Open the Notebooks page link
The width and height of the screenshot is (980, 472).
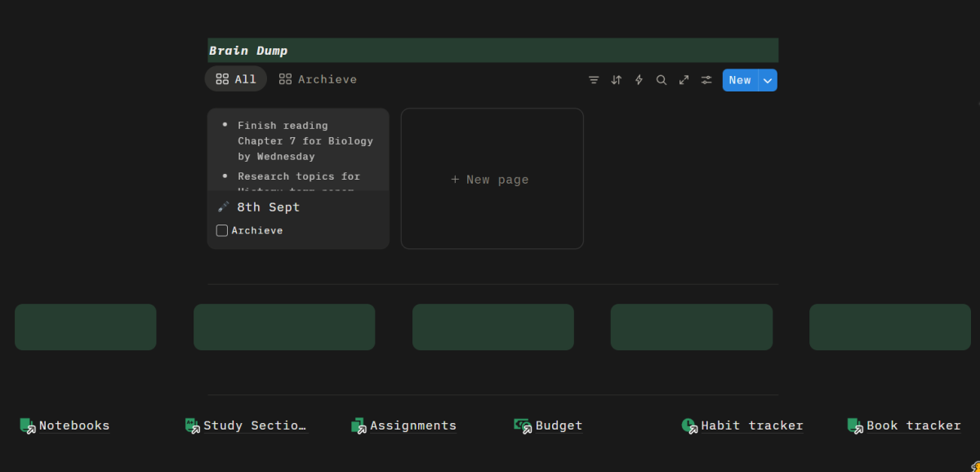[x=73, y=425]
